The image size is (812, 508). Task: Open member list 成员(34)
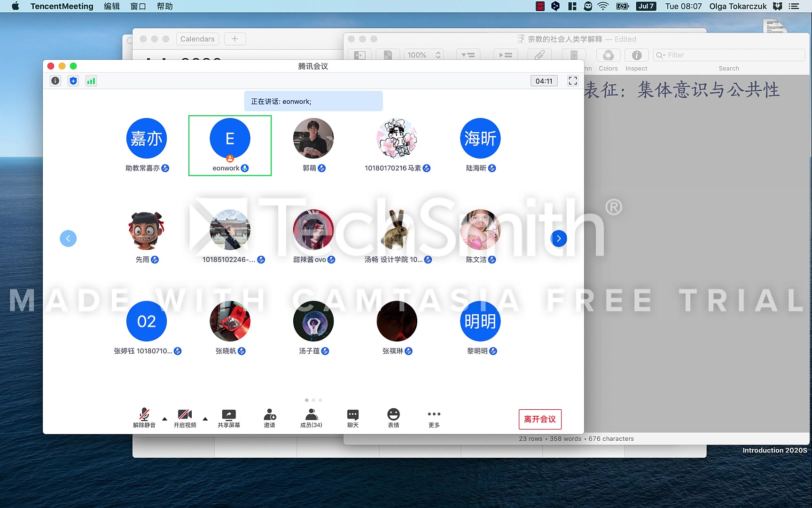point(311,418)
